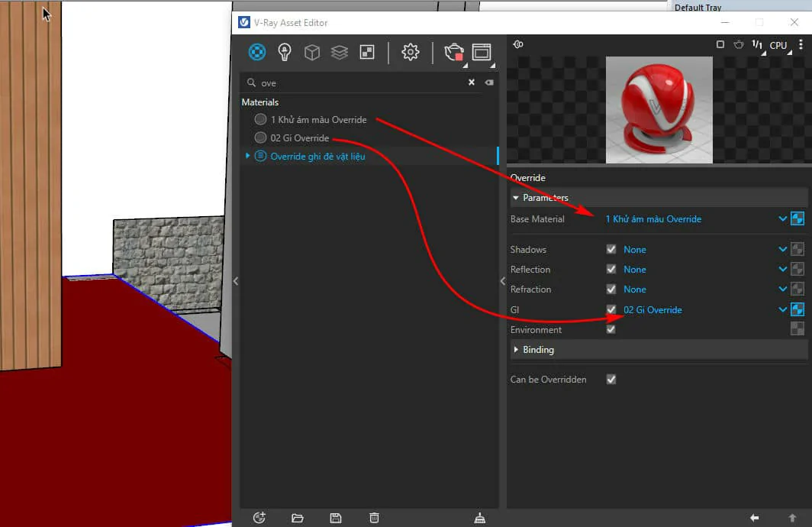
Task: Open the V-Ray Frame Buffer
Action: coord(482,50)
